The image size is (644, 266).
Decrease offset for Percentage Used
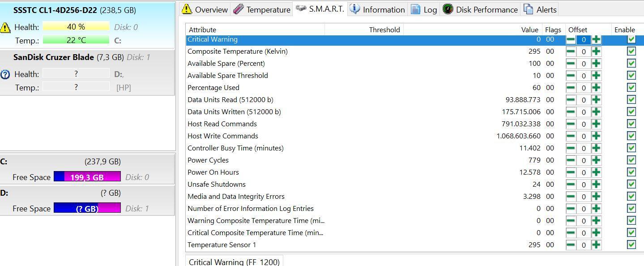(x=571, y=88)
